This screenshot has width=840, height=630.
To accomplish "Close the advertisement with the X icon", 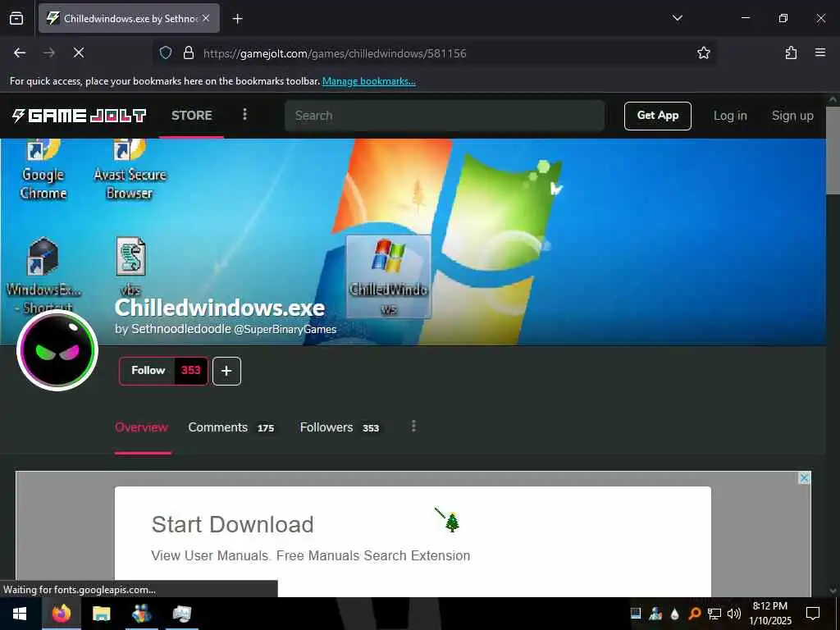I will click(x=804, y=478).
